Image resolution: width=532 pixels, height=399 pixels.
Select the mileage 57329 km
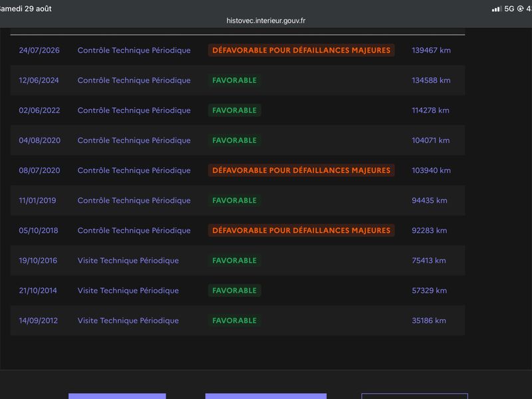[x=429, y=291]
